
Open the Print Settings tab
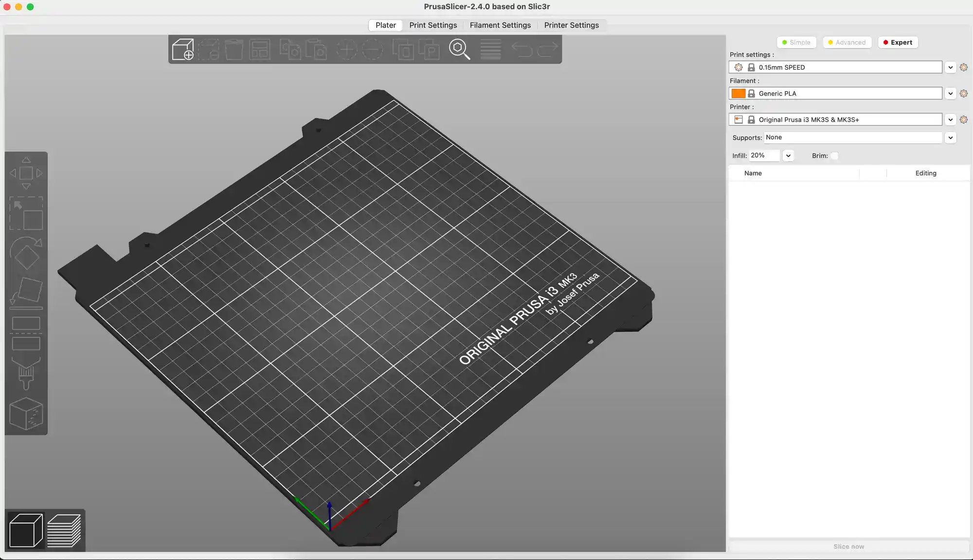click(x=433, y=25)
